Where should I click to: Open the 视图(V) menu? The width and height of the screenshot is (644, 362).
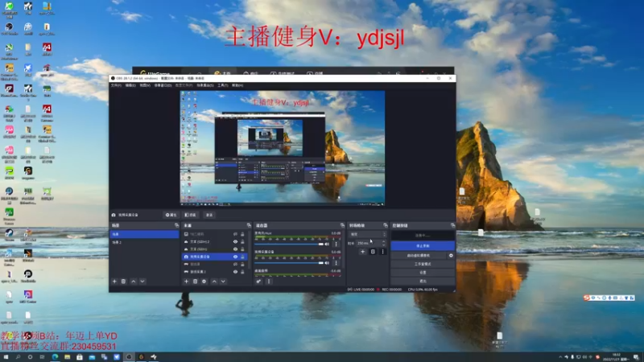[145, 85]
